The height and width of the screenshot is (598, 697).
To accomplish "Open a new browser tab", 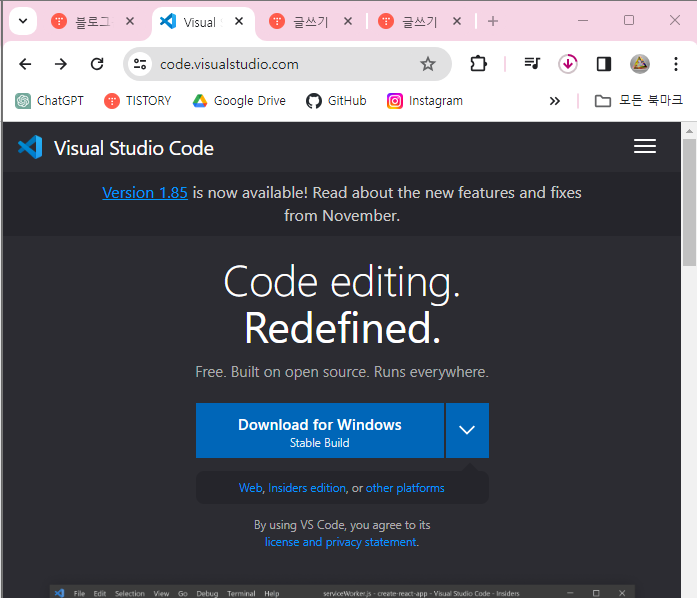I will point(493,21).
